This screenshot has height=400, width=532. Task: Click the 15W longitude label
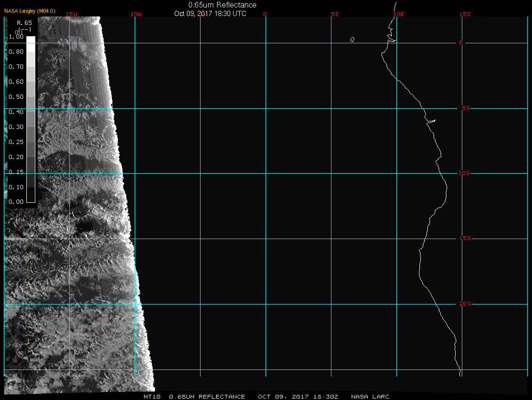72,14
